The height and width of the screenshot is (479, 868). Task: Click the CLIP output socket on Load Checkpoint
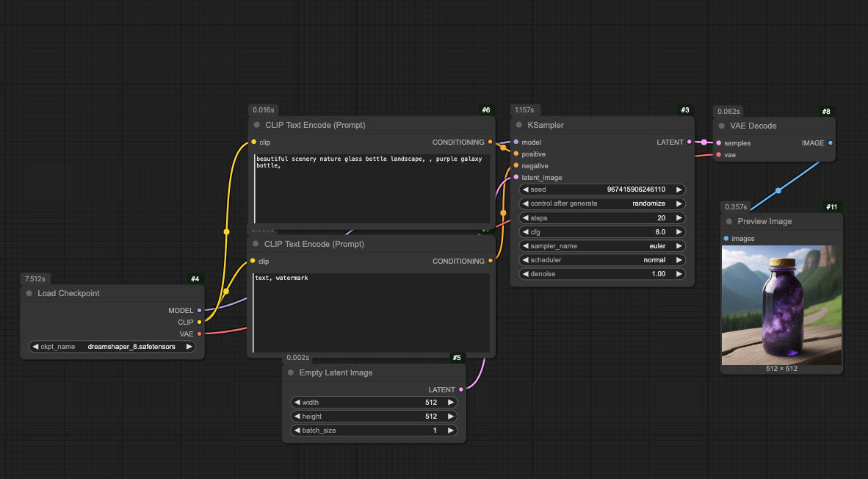click(x=199, y=323)
